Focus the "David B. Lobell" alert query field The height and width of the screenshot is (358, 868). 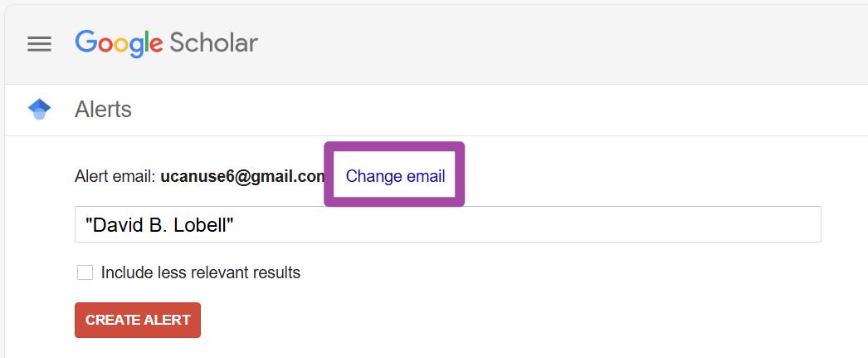pos(448,224)
